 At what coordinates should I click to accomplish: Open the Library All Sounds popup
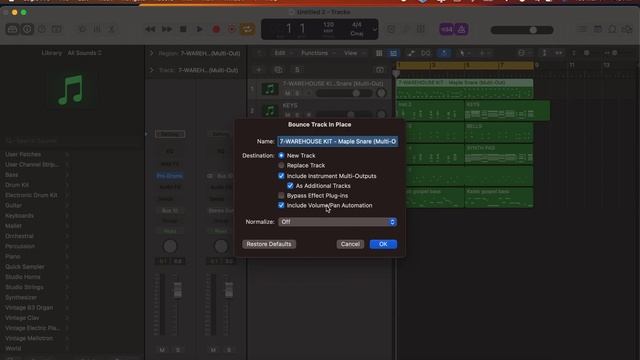85,53
